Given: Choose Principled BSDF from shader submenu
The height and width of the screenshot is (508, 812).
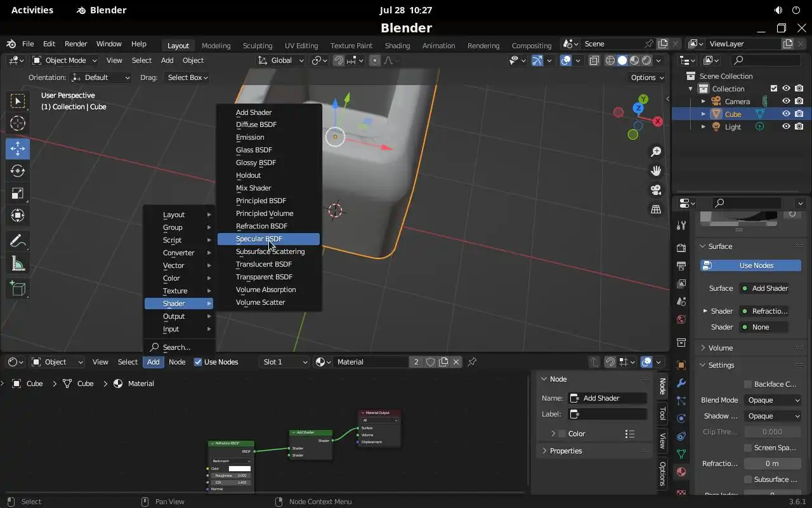Looking at the screenshot, I should coord(268,201).
